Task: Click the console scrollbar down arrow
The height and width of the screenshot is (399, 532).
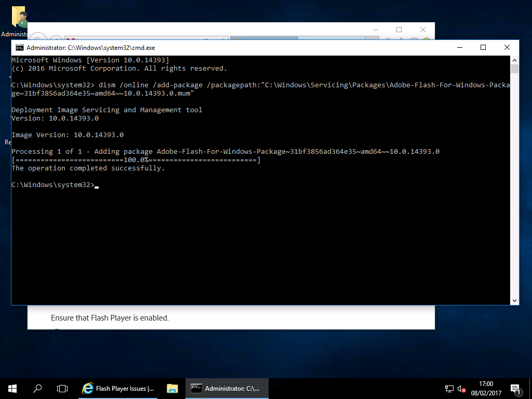Action: click(x=514, y=301)
